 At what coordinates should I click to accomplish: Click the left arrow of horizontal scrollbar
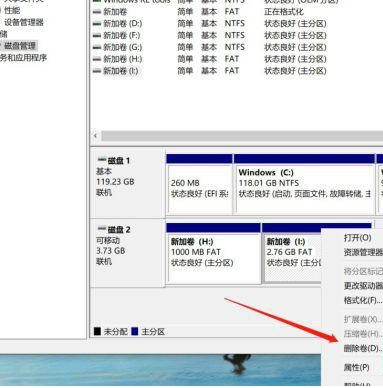[x=96, y=136]
